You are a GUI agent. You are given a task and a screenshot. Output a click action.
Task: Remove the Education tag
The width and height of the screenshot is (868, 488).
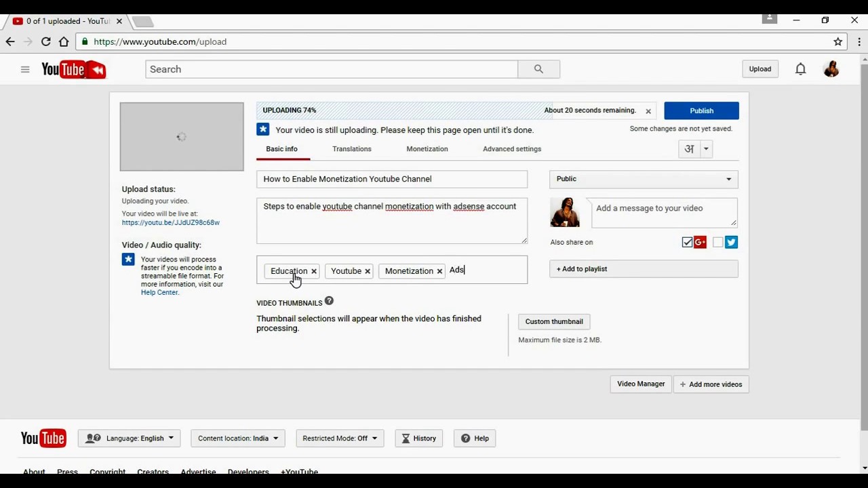coord(314,271)
